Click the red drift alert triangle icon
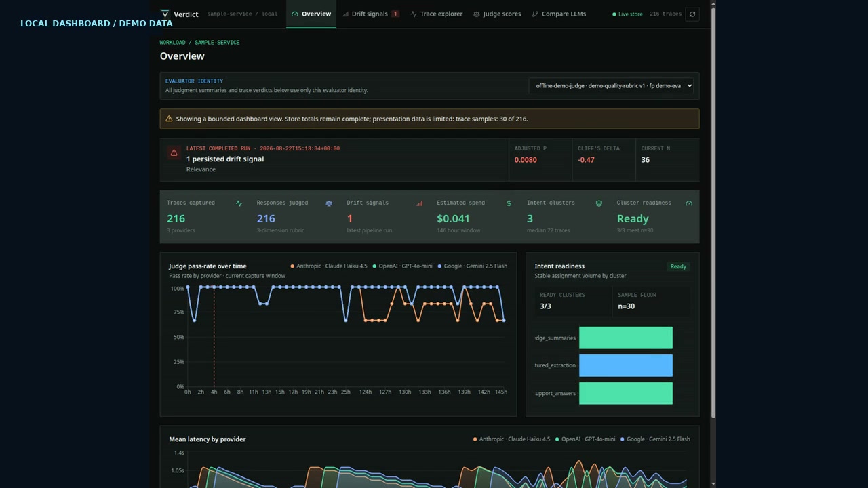 (x=174, y=153)
